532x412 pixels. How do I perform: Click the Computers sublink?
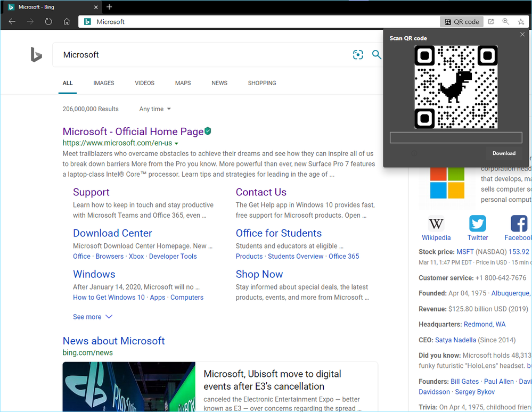tap(187, 298)
